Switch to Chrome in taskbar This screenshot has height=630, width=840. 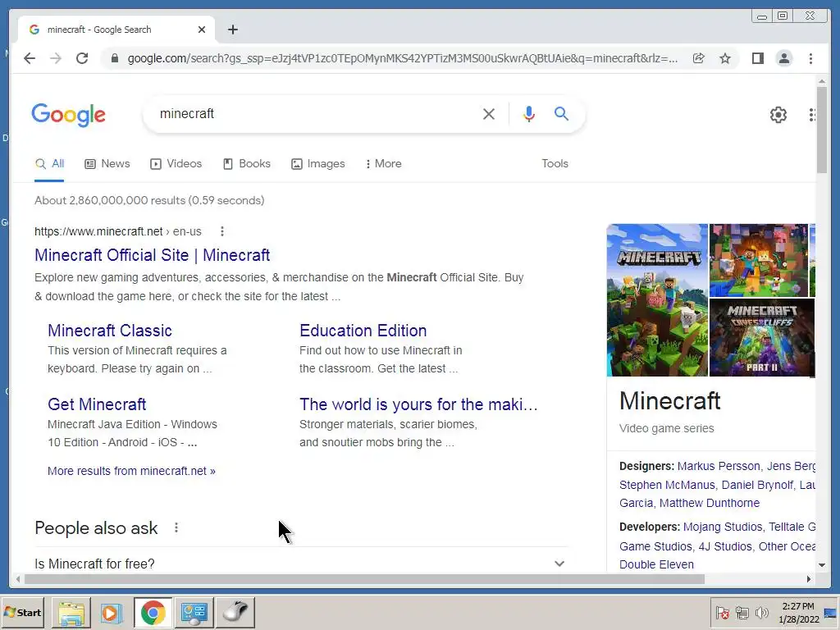153,612
